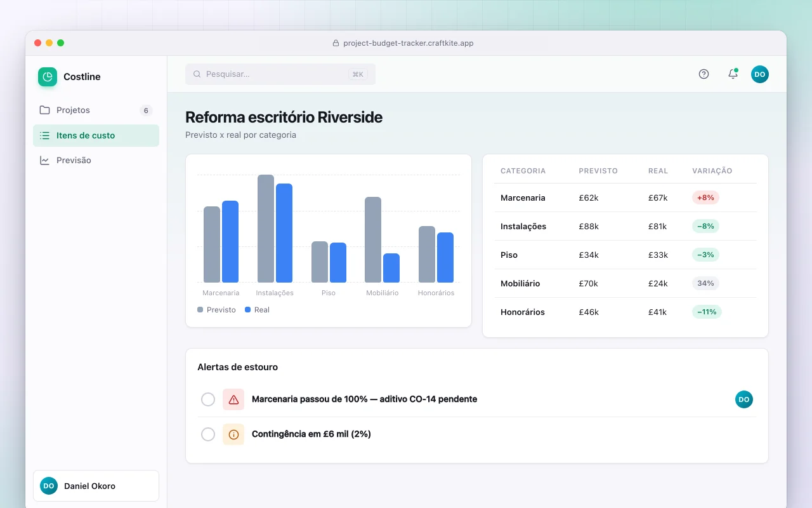This screenshot has height=508, width=812.
Task: Click the DO avatar in the top bar
Action: pyautogui.click(x=760, y=74)
